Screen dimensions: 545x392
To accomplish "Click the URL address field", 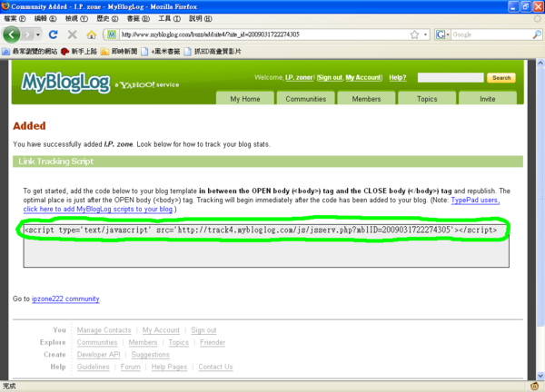I will pos(263,34).
